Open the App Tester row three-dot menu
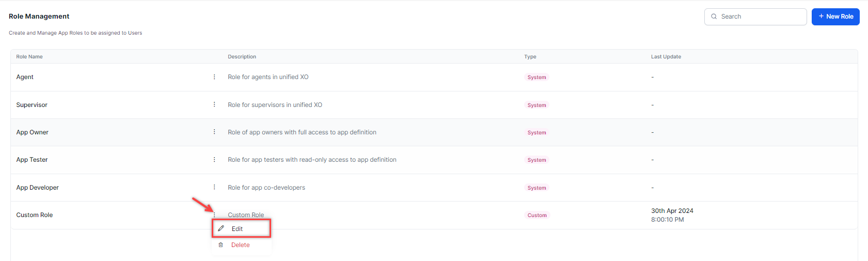This screenshot has width=868, height=261. [x=214, y=160]
